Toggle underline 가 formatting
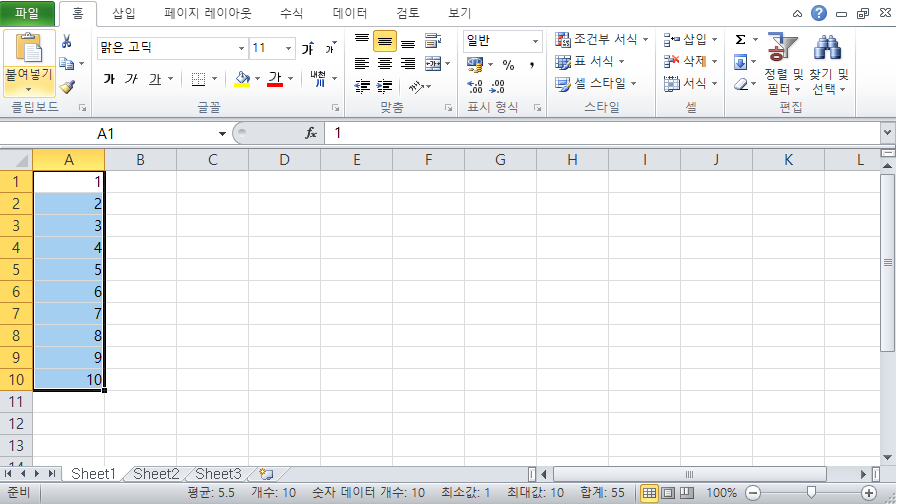 point(154,79)
